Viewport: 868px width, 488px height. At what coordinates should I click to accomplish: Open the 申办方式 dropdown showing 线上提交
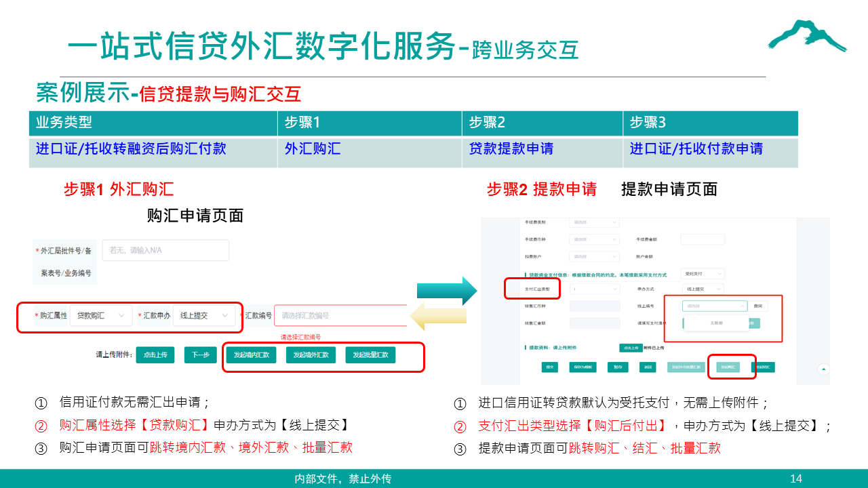tap(703, 289)
